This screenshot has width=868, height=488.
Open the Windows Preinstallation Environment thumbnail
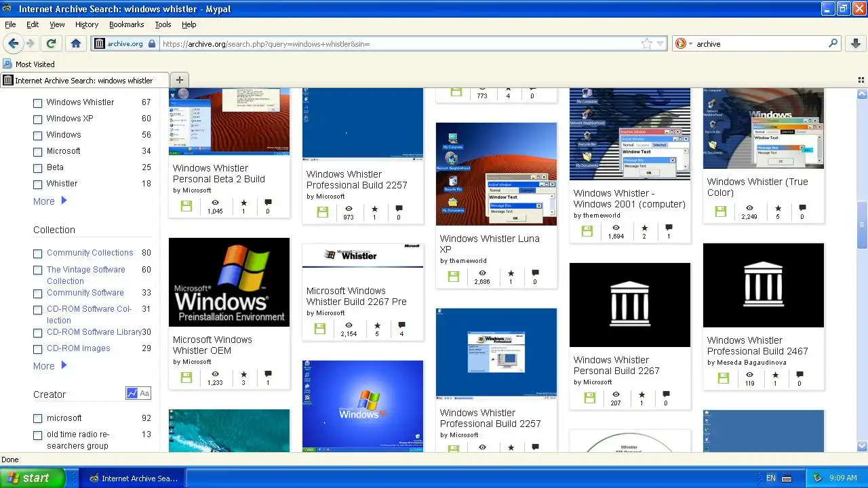pos(229,282)
